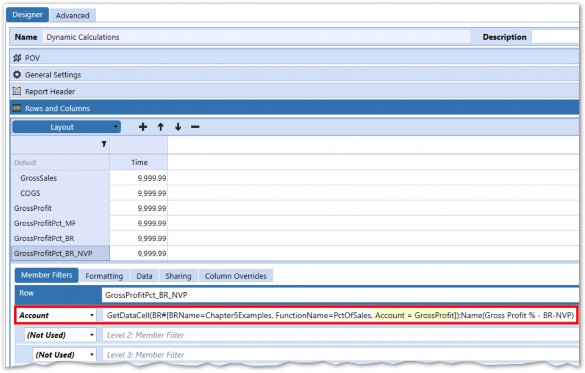Click the Level 3: Member Filter field
This screenshot has width=585, height=373.
click(341, 354)
